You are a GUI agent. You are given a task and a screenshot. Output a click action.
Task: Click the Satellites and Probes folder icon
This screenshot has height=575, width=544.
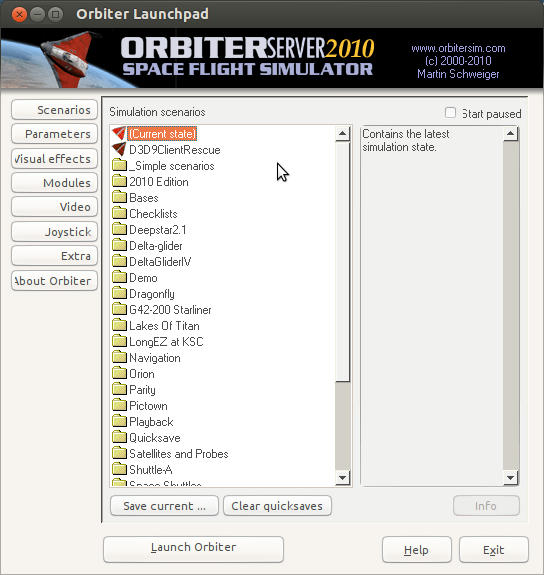pyautogui.click(x=119, y=454)
